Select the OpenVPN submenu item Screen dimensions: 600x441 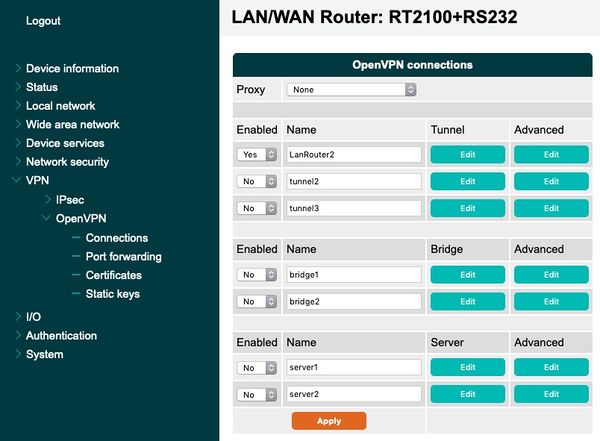coord(81,219)
